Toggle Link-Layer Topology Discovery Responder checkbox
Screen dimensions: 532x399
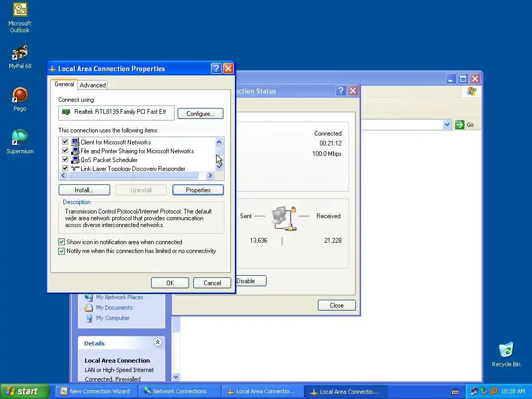[65, 168]
